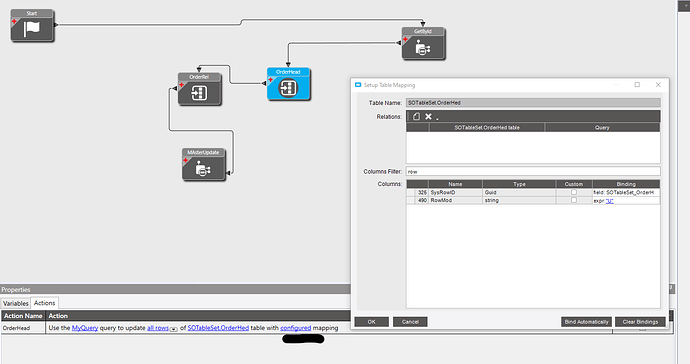
Task: Open the Actions tab
Action: point(44,303)
